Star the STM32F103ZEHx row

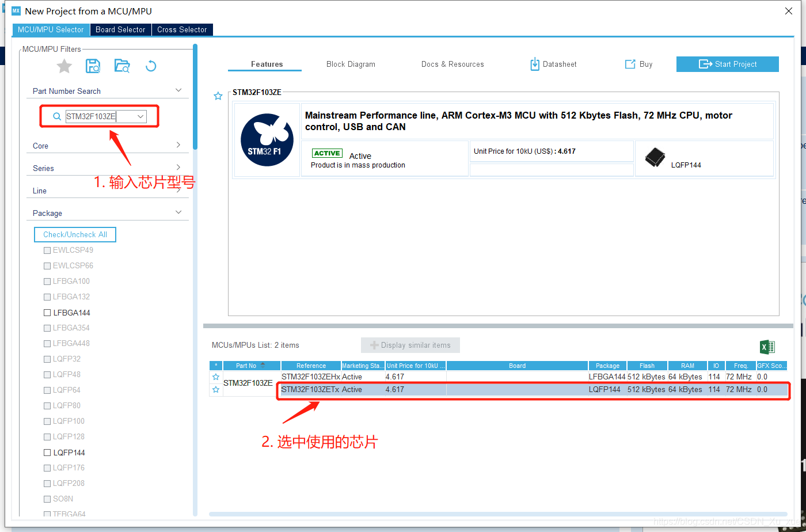point(216,377)
